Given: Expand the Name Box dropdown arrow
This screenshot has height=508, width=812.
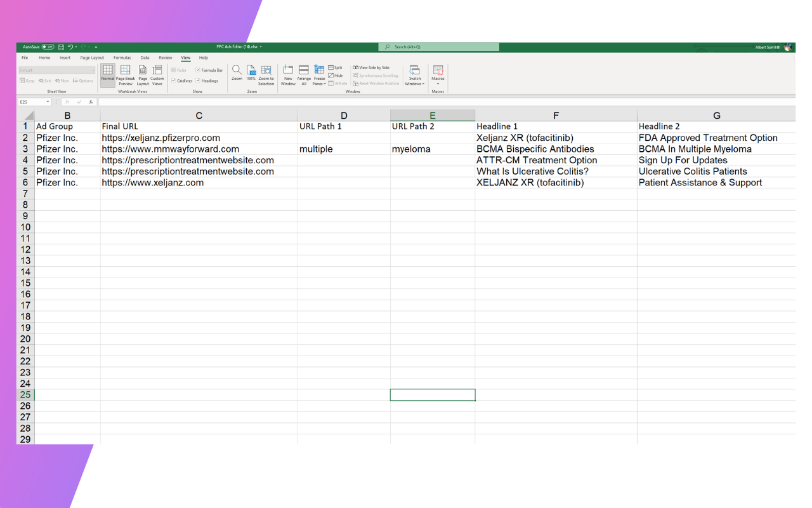Looking at the screenshot, I should (48, 102).
